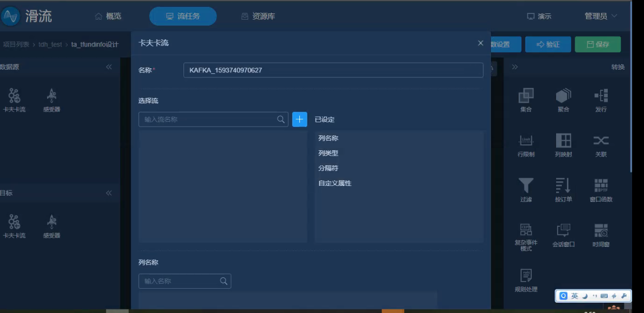Click the 保存 button

point(597,44)
